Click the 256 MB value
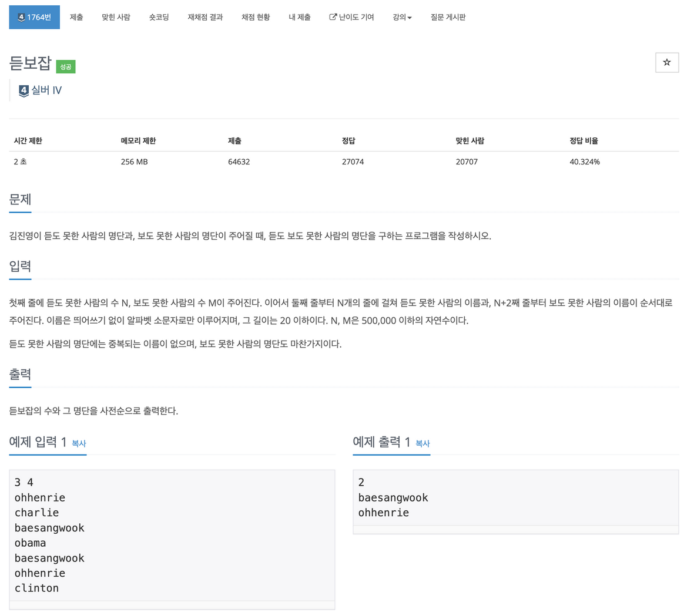694x616 pixels. click(x=135, y=162)
